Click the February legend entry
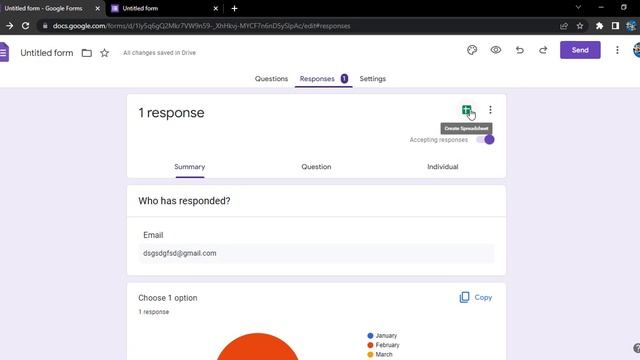Viewport: 640px width, 360px height. (383, 345)
